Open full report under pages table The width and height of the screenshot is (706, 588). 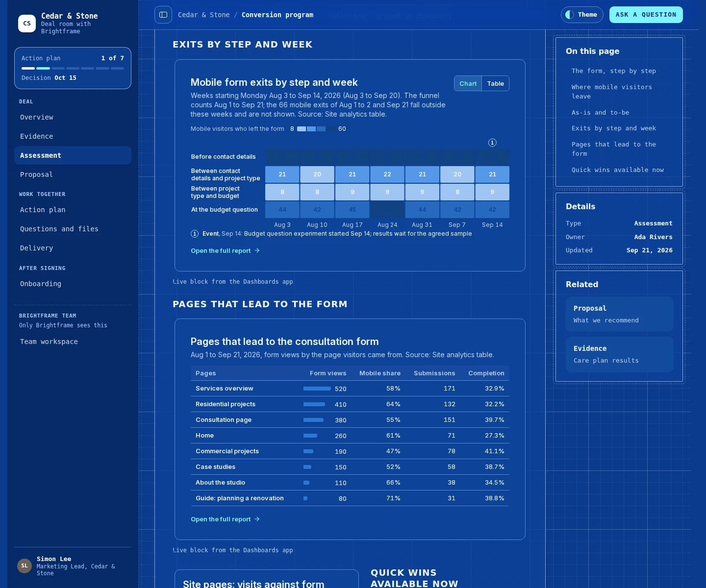point(225,519)
